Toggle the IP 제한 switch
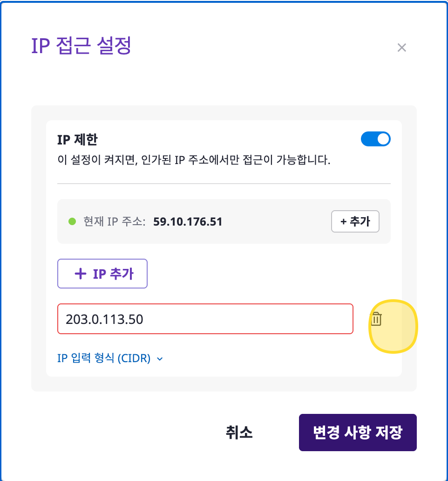 click(x=375, y=139)
